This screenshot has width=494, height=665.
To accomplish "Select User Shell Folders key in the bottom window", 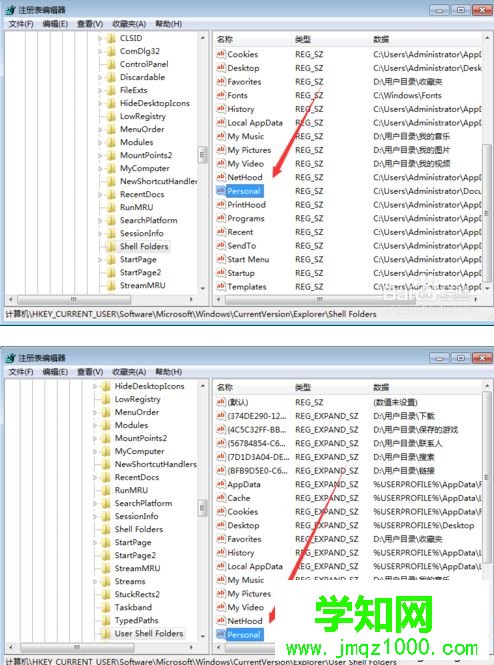I will pyautogui.click(x=149, y=634).
